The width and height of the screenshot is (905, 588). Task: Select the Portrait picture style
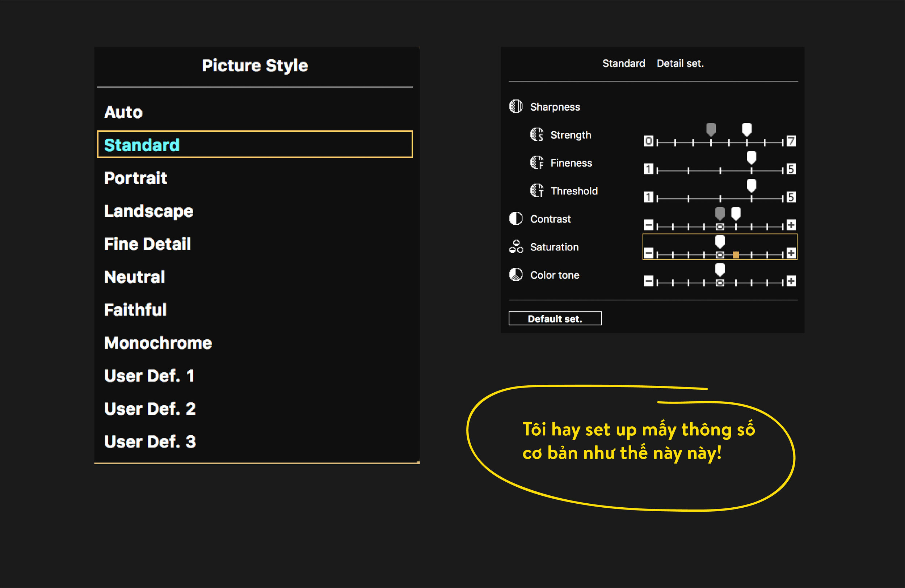[136, 178]
